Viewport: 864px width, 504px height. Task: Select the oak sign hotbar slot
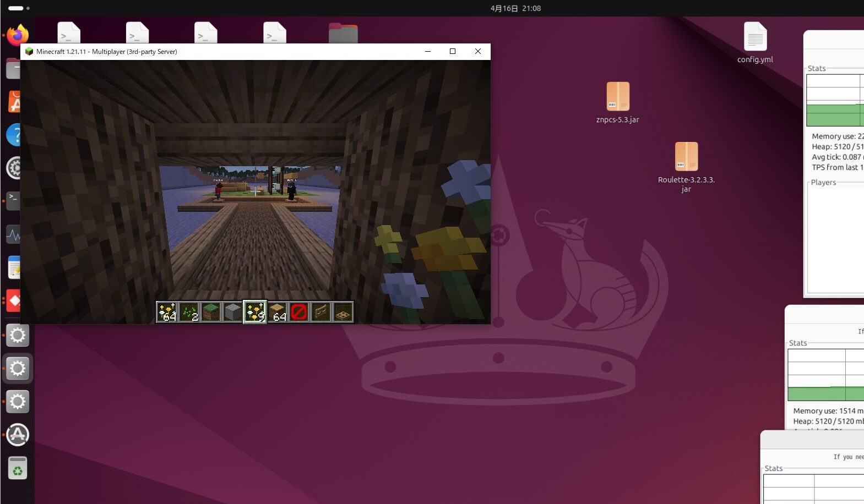321,312
